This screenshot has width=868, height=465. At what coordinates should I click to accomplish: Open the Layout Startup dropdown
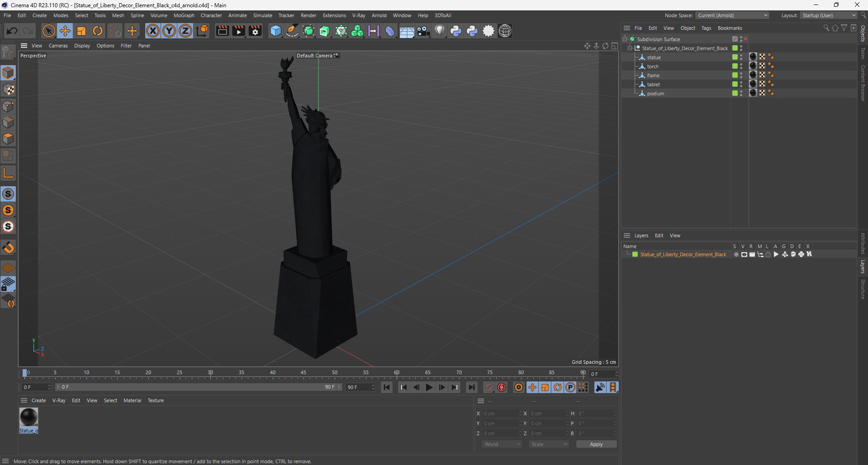(829, 15)
